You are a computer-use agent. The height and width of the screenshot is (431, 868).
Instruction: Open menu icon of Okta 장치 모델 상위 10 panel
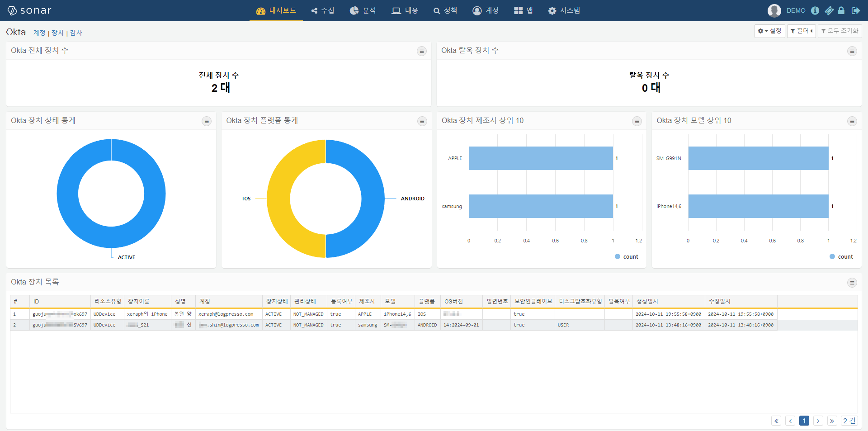(x=852, y=121)
